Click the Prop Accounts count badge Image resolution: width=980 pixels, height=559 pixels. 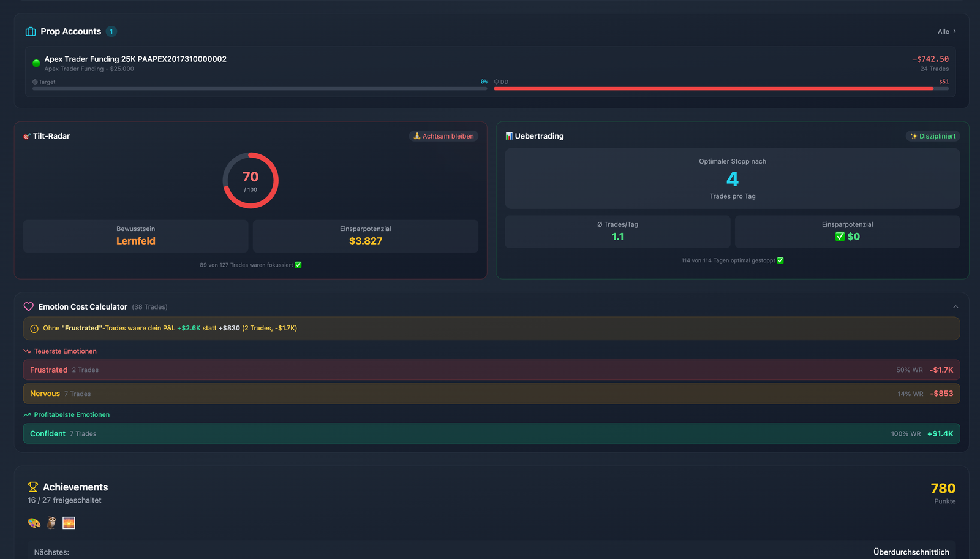pyautogui.click(x=111, y=31)
